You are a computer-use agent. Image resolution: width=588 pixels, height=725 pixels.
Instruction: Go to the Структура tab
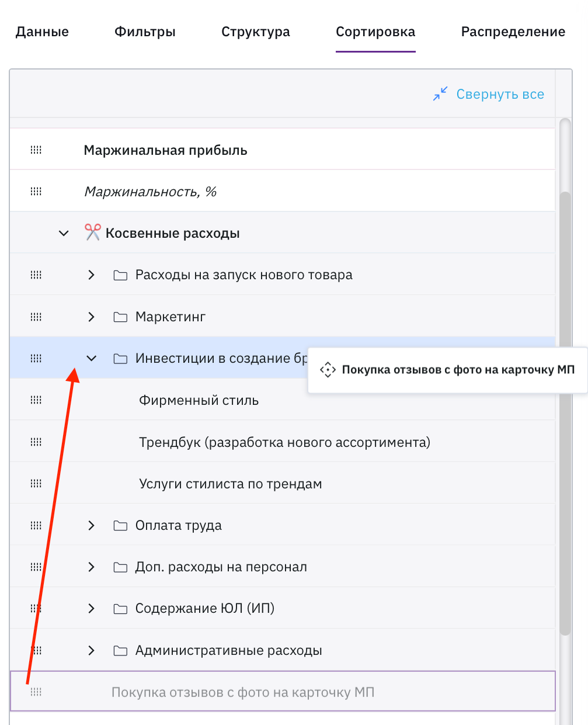click(x=255, y=32)
